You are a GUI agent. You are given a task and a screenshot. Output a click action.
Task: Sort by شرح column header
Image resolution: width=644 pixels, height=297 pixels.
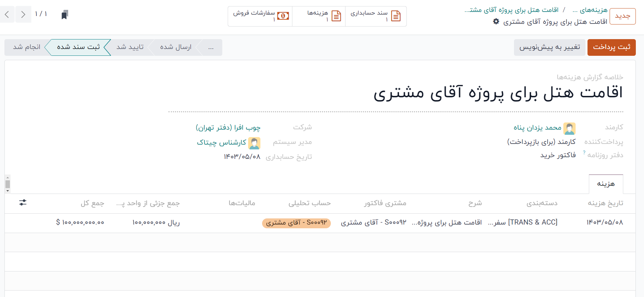(x=475, y=203)
